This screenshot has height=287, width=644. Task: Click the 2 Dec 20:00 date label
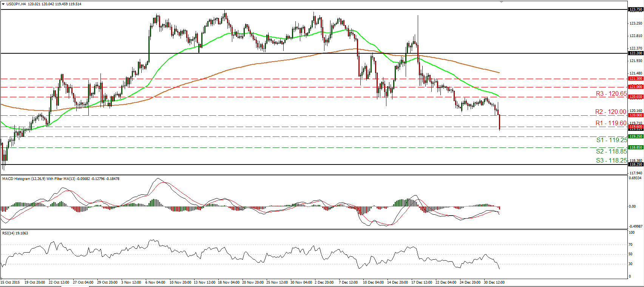(x=324, y=282)
